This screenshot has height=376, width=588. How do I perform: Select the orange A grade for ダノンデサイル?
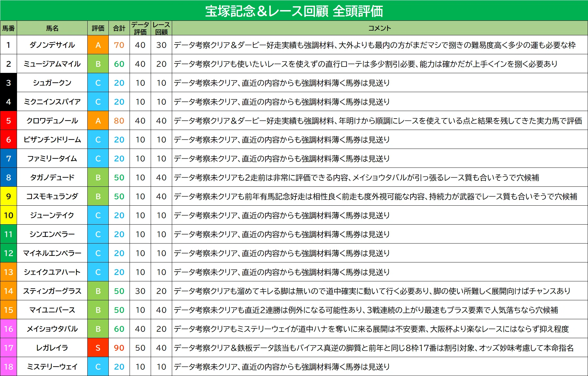(x=98, y=45)
